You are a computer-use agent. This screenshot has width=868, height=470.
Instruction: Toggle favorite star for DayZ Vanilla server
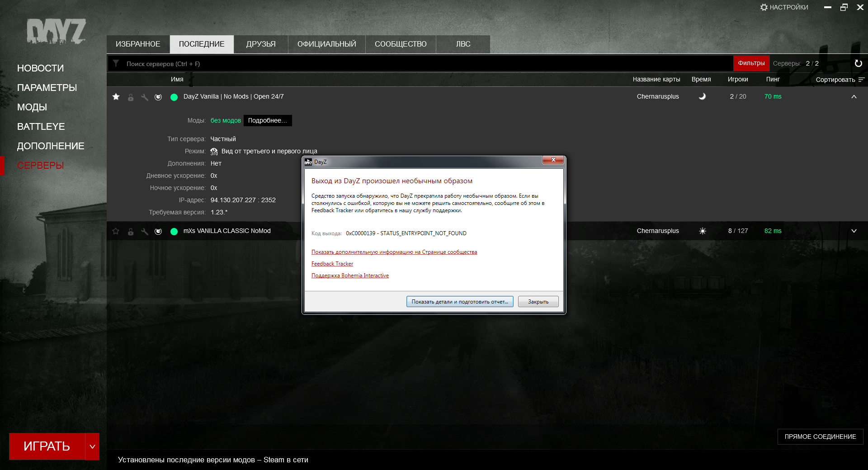click(116, 97)
